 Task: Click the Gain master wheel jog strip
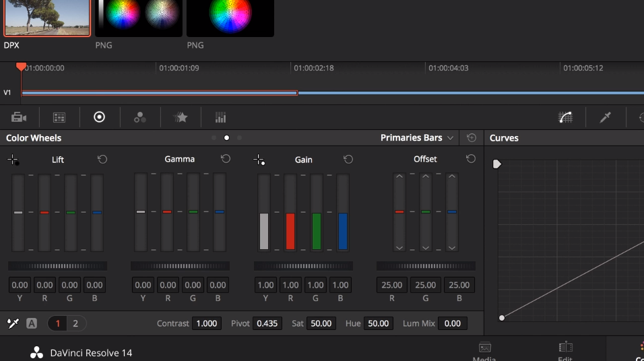coord(303,266)
